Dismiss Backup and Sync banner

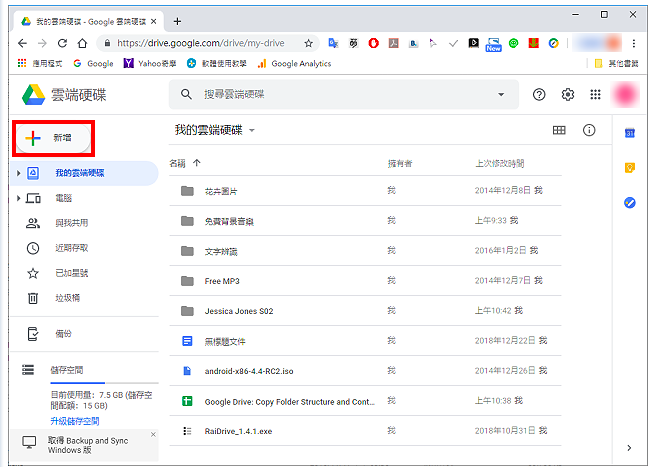pos(153,434)
